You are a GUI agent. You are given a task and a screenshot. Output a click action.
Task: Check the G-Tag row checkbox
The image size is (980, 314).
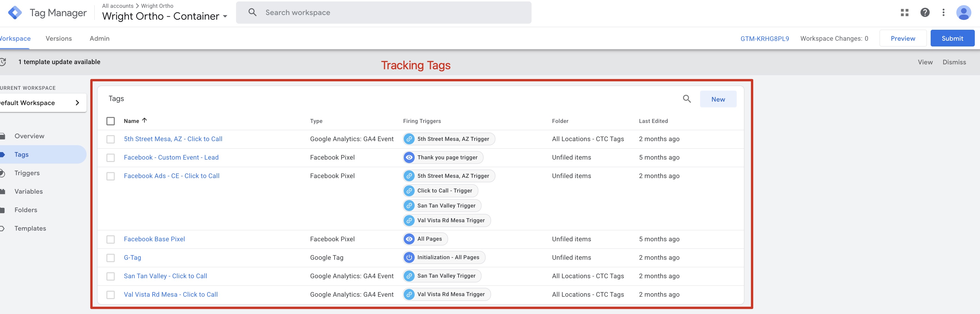tap(111, 258)
